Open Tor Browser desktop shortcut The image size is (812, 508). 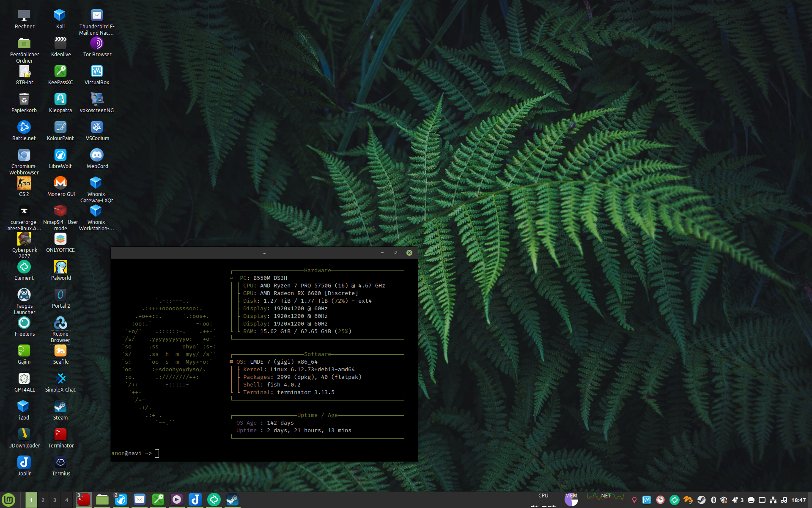[x=97, y=43]
